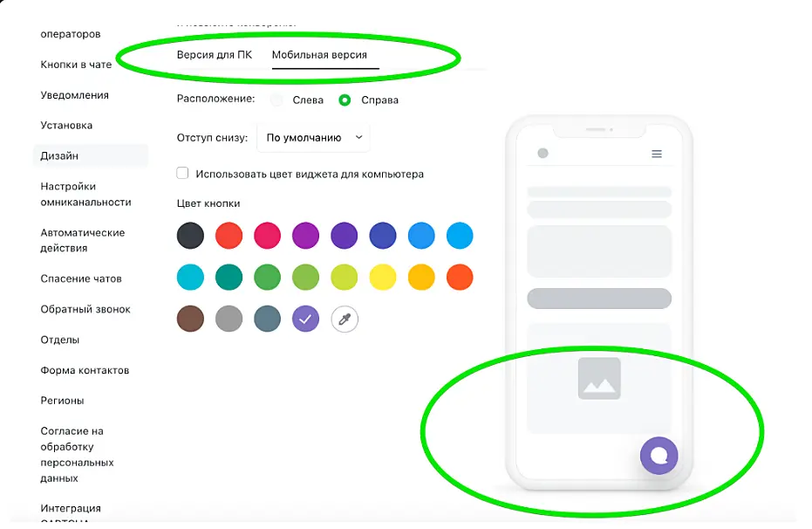Click the hamburger menu icon in phone preview
The height and width of the screenshot is (529, 812).
(657, 154)
